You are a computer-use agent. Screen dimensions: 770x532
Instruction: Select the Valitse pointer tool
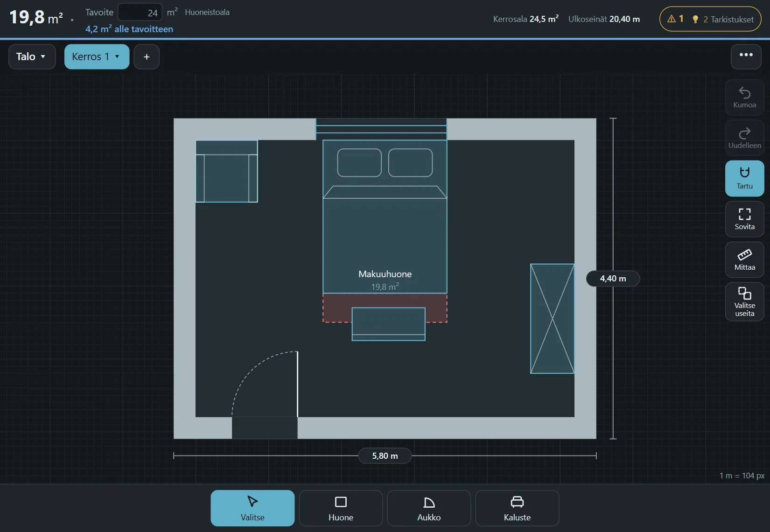click(x=252, y=508)
